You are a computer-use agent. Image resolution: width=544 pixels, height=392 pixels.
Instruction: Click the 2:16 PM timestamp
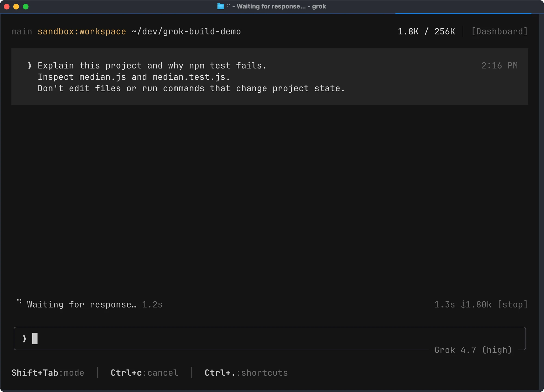pos(499,65)
